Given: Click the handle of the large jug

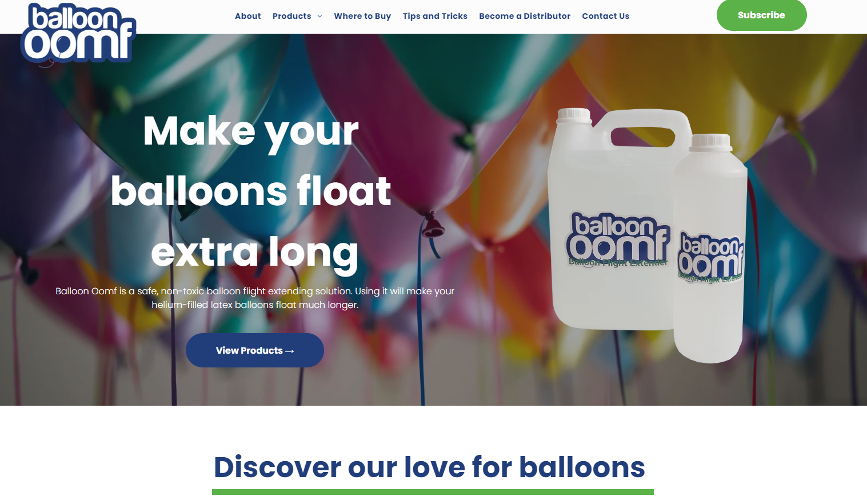Looking at the screenshot, I should [x=643, y=129].
